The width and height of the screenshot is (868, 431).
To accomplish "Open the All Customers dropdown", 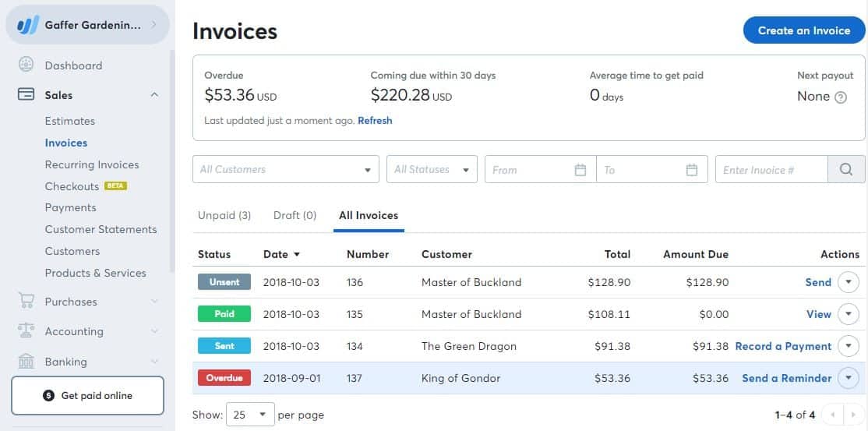I will (285, 169).
